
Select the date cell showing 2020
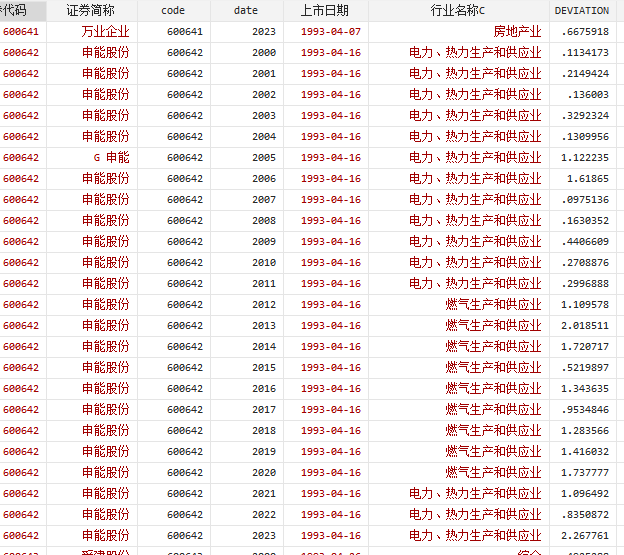pyautogui.click(x=264, y=473)
